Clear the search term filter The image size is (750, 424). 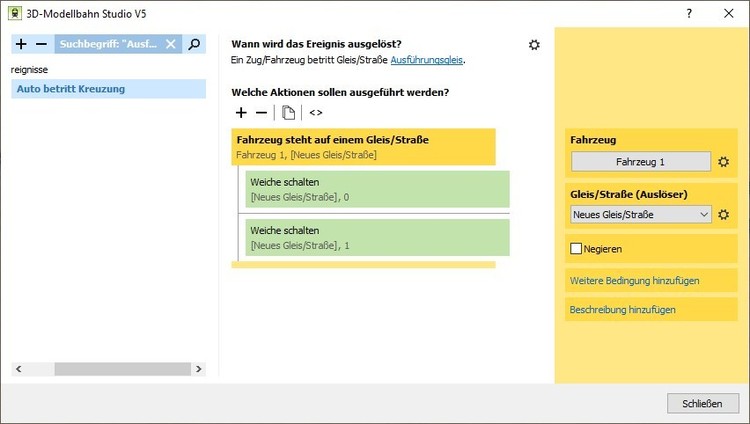click(171, 44)
